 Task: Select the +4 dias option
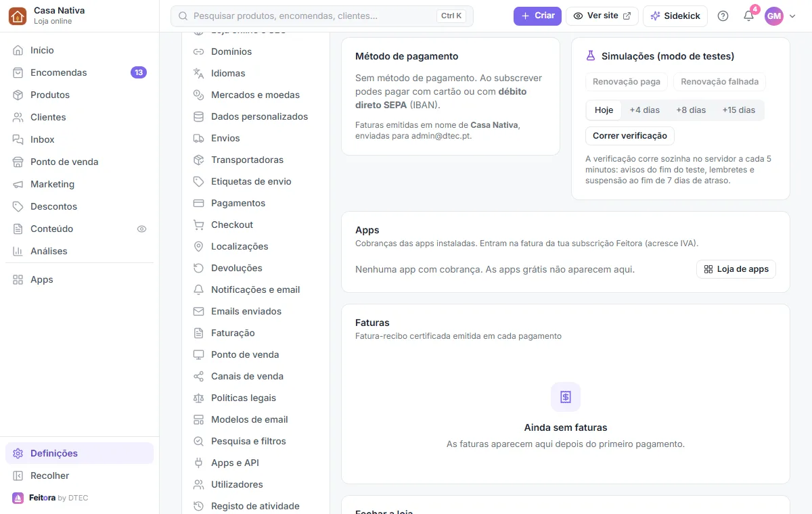(x=644, y=110)
